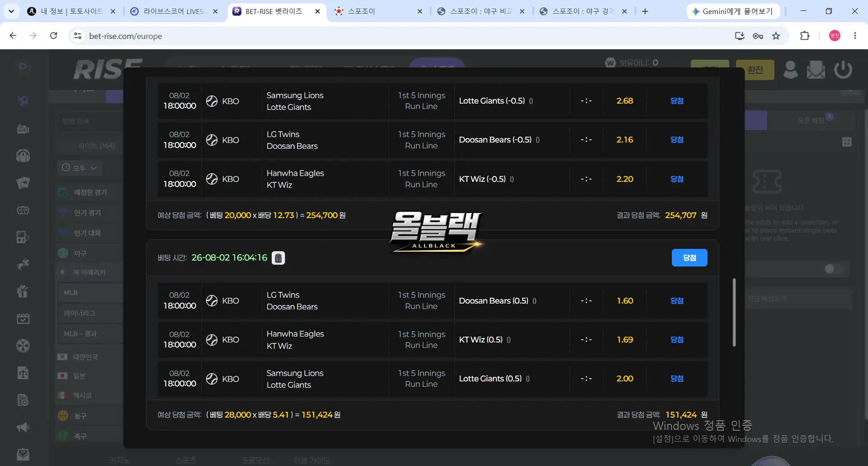Open the soccer shield icon in the sidebar

coord(23,100)
